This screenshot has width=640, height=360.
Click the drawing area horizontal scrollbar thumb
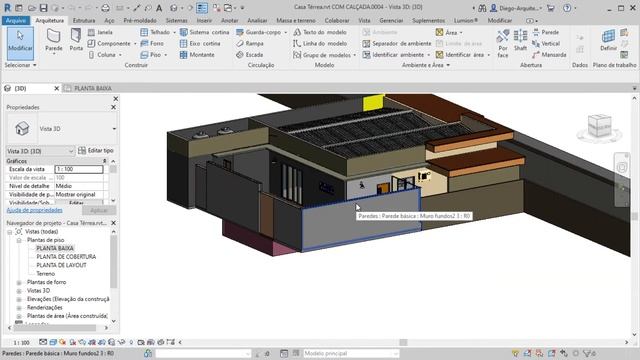[x=403, y=342]
